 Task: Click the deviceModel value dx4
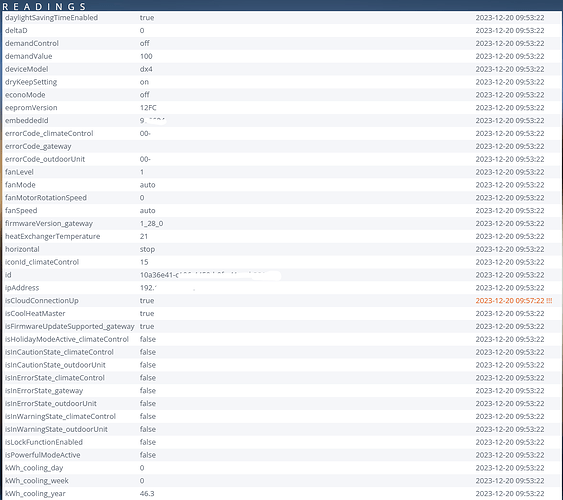coord(146,69)
